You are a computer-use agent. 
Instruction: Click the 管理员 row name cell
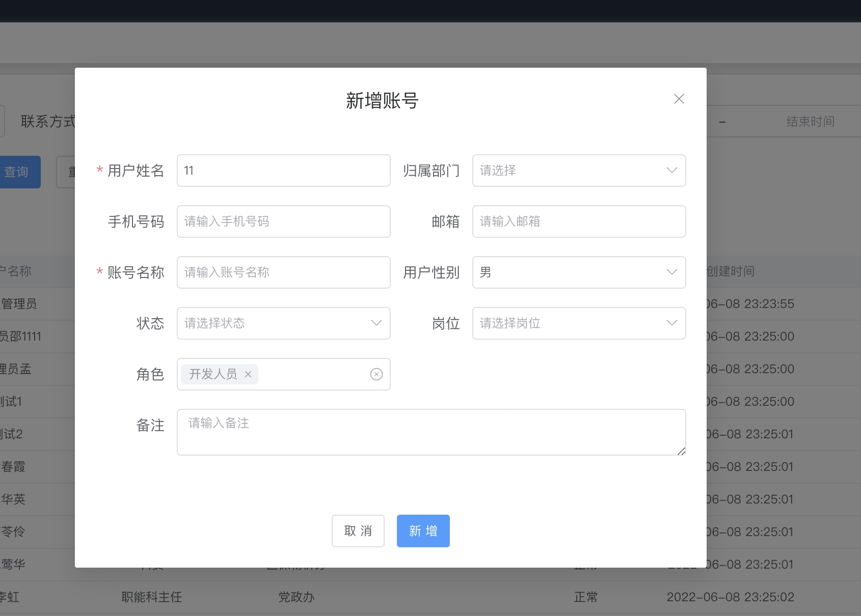tap(19, 304)
